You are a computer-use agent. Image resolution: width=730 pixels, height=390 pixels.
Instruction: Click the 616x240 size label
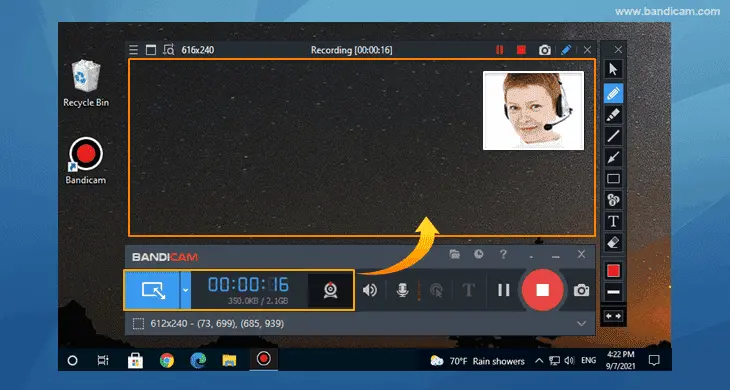(198, 50)
